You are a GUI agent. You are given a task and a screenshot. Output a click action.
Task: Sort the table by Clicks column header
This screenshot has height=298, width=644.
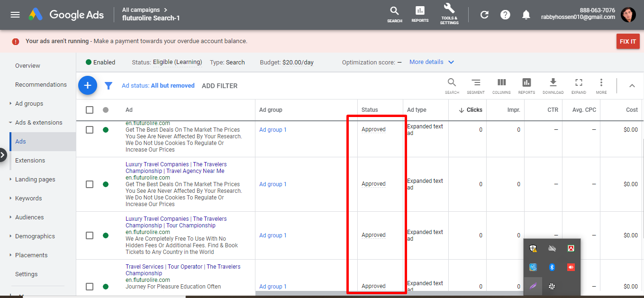click(x=474, y=110)
